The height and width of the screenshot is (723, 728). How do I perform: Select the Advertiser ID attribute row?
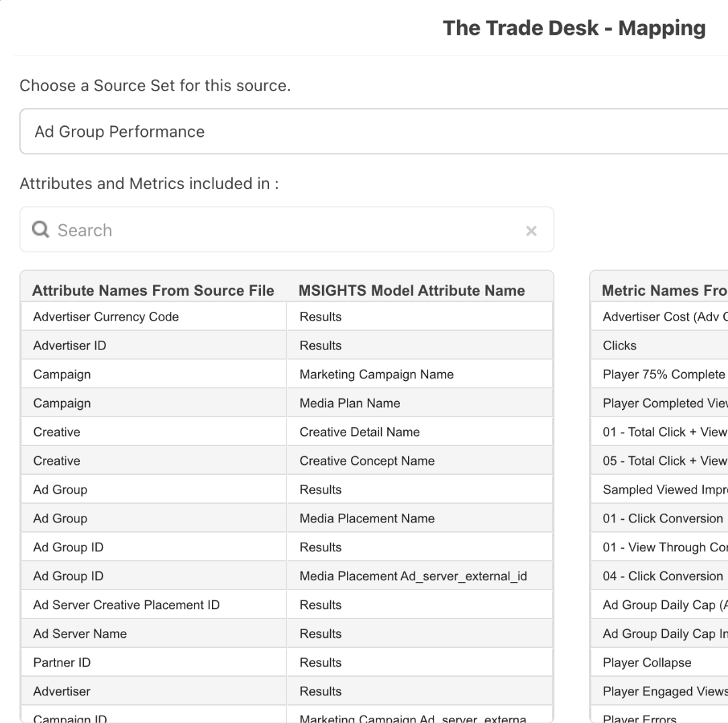[70, 345]
